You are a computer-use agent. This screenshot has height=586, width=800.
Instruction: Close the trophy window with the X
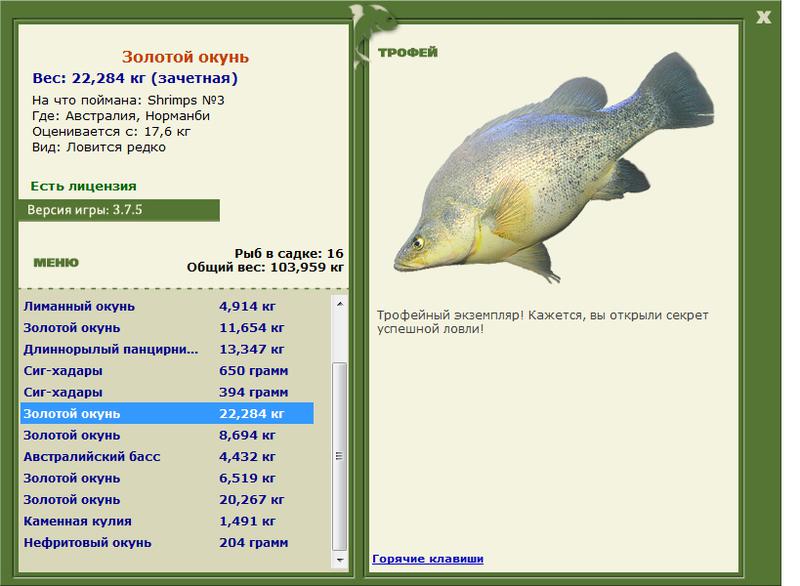764,16
